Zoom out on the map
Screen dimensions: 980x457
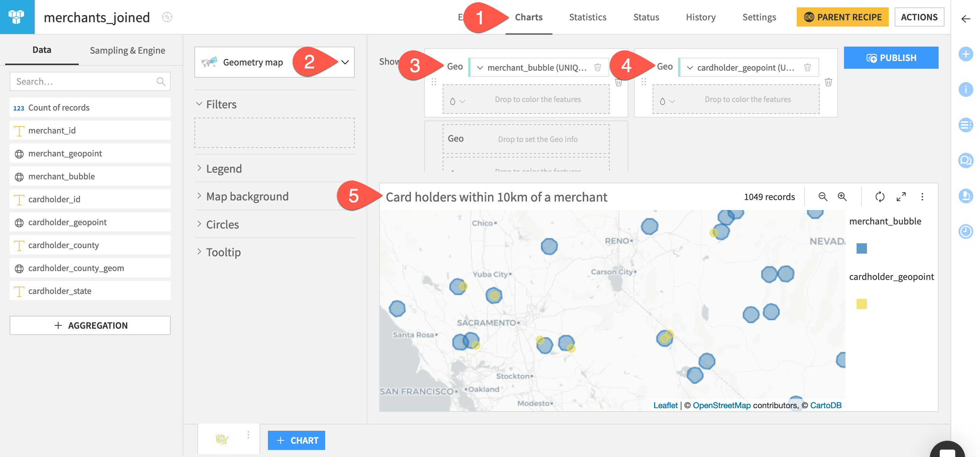(822, 197)
